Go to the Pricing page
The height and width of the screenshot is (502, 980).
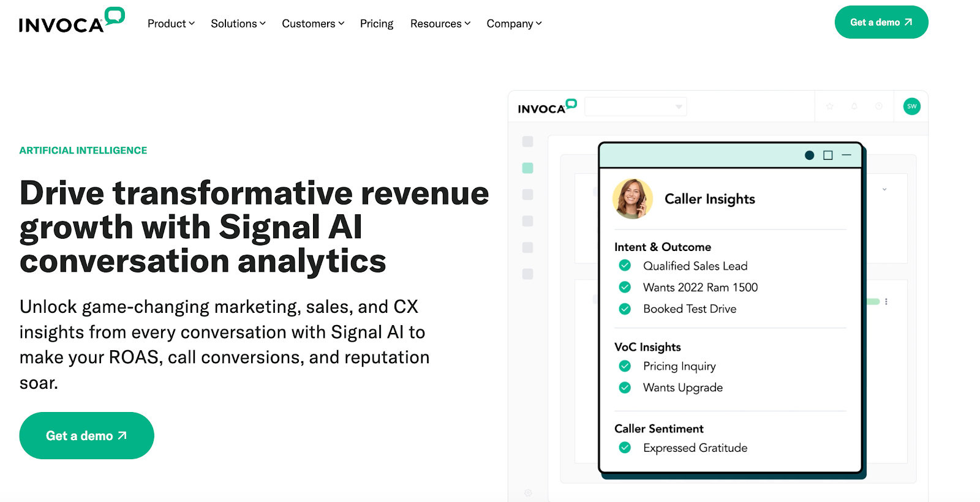(377, 23)
